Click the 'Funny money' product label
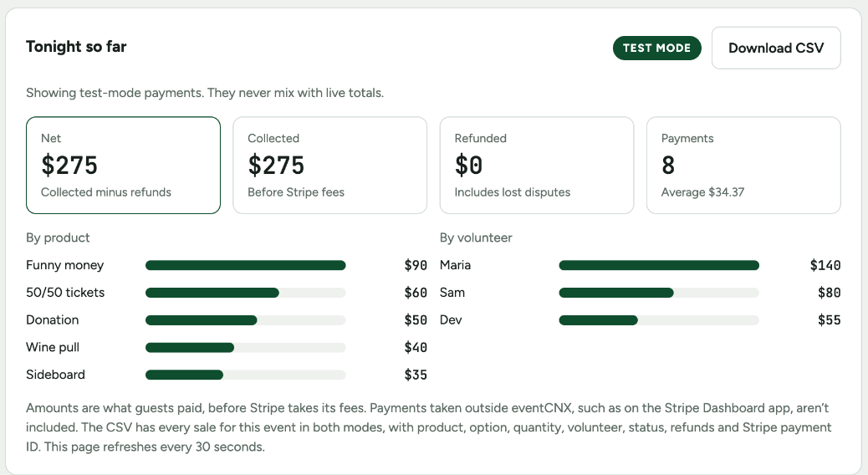Image resolution: width=868 pixels, height=475 pixels. tap(64, 265)
